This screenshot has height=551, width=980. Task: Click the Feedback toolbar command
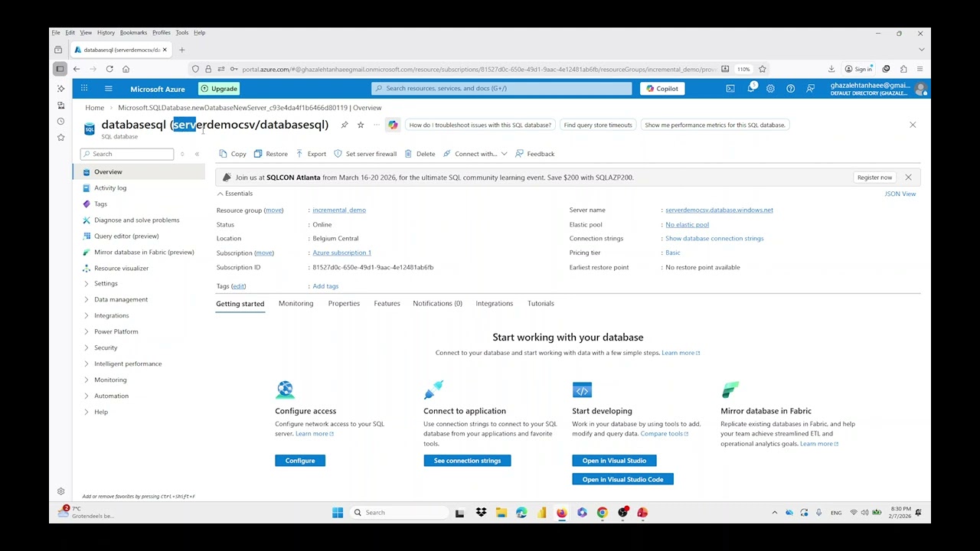[x=534, y=154]
